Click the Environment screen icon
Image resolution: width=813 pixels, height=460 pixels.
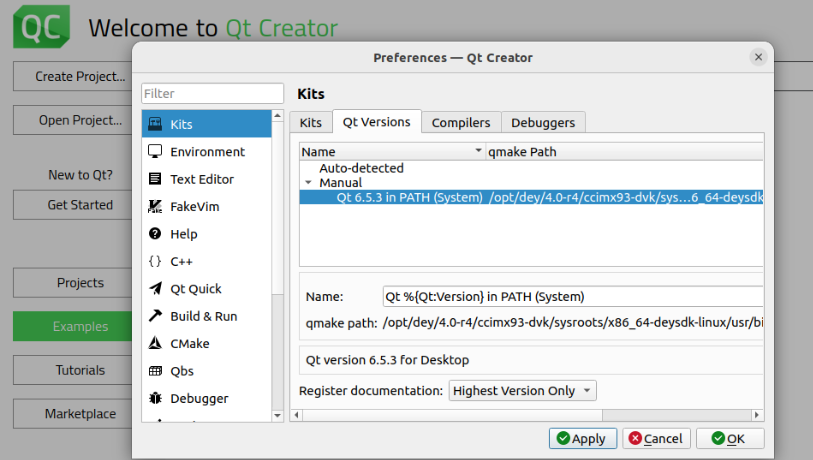[x=155, y=151]
